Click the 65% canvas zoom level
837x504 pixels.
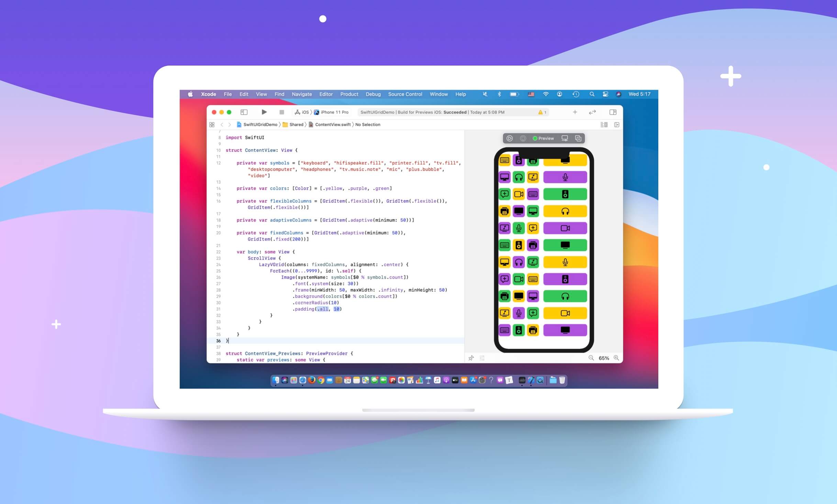point(604,358)
